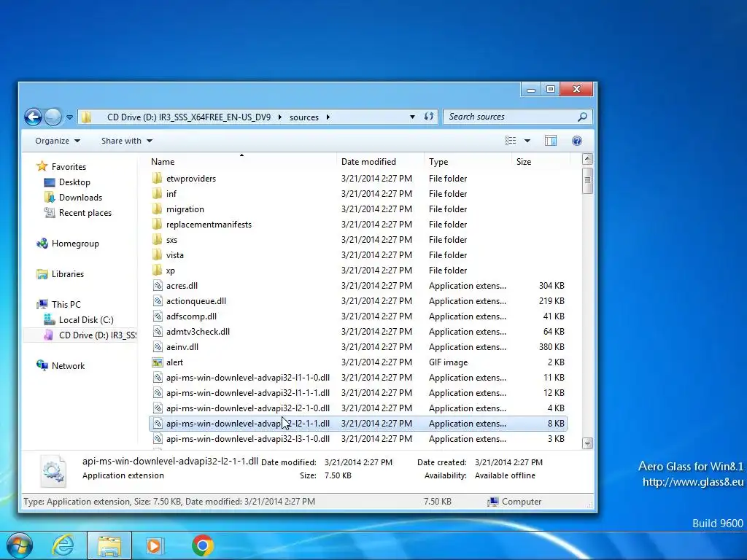This screenshot has width=747, height=560.
Task: Click the scrollbar up arrow
Action: 587,158
